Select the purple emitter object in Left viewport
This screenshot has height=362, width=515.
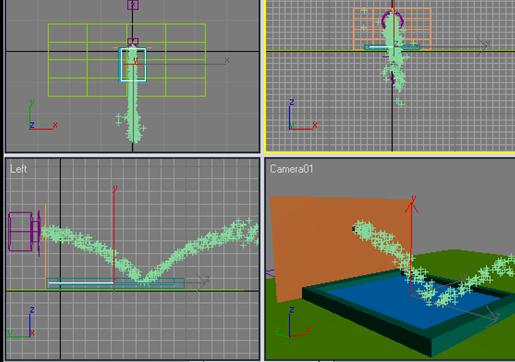click(x=24, y=232)
